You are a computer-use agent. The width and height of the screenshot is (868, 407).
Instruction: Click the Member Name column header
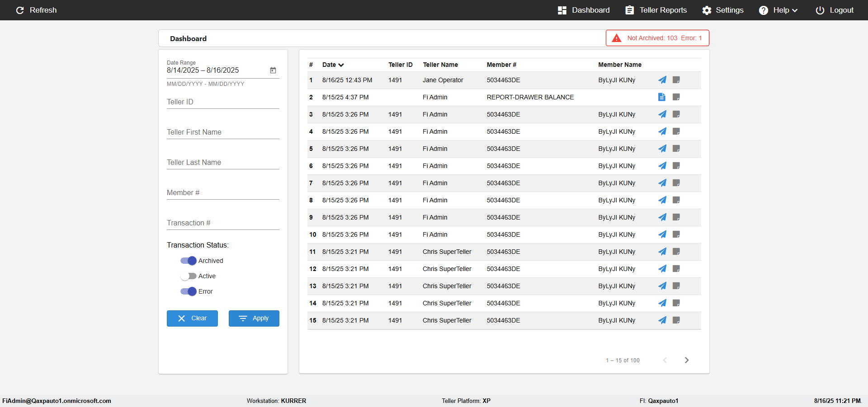tap(620, 65)
